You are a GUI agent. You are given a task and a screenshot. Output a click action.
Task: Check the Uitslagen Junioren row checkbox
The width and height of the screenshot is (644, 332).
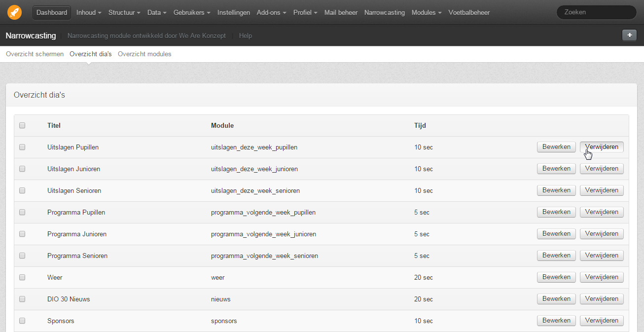coord(22,169)
